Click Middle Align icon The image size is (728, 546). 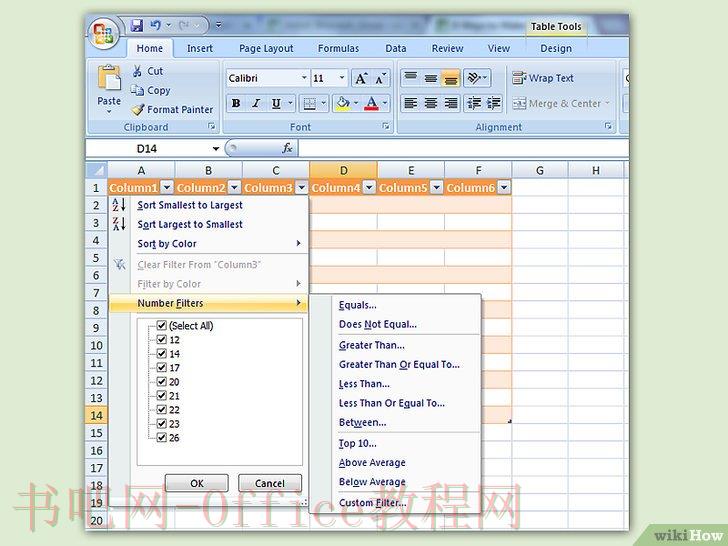pos(431,78)
